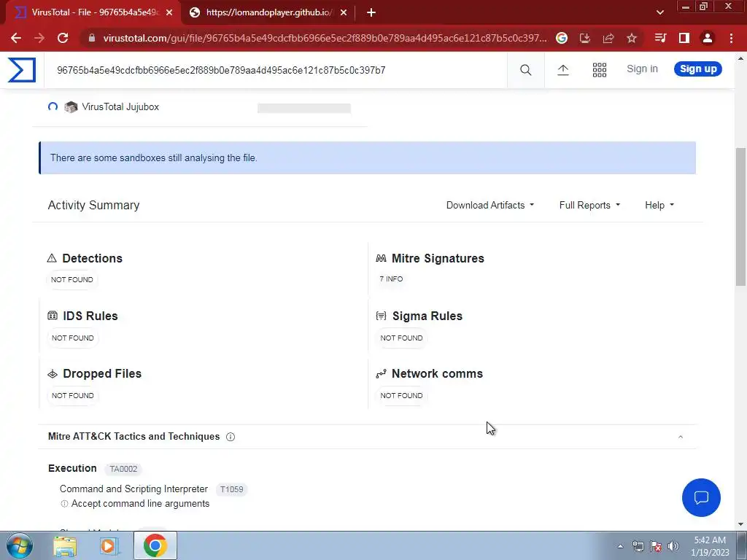The image size is (747, 560).
Task: Open the Chrome tab search chevron
Action: [x=659, y=13]
